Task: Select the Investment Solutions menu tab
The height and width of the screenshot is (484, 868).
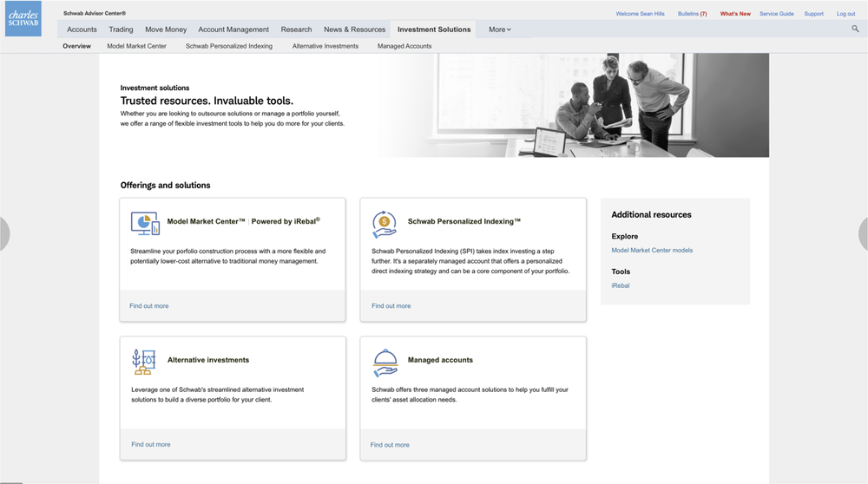Action: [434, 29]
